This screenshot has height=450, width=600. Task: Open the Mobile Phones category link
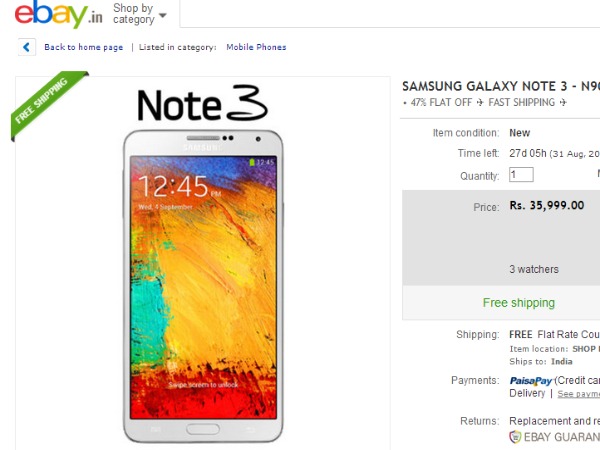[256, 47]
